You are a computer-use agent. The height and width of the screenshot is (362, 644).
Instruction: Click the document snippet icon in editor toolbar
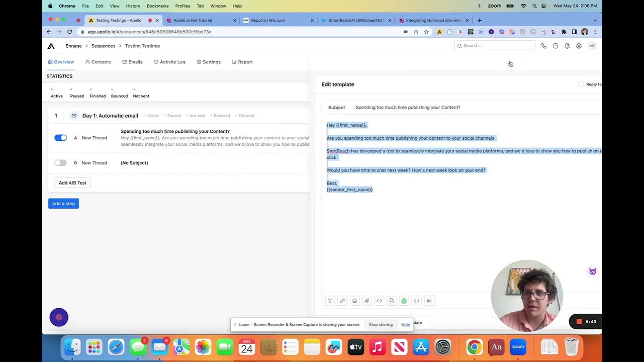coord(391,301)
